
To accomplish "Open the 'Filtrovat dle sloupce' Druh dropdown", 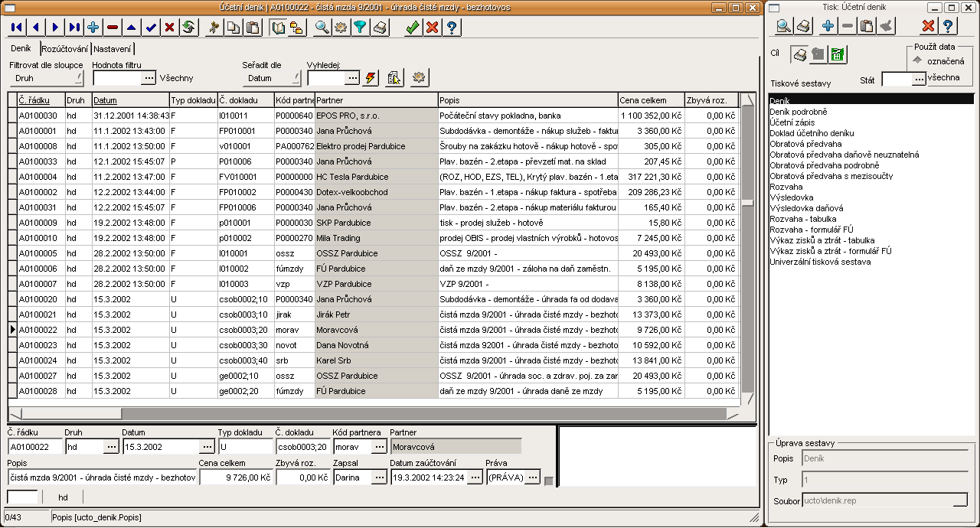I will pos(47,78).
